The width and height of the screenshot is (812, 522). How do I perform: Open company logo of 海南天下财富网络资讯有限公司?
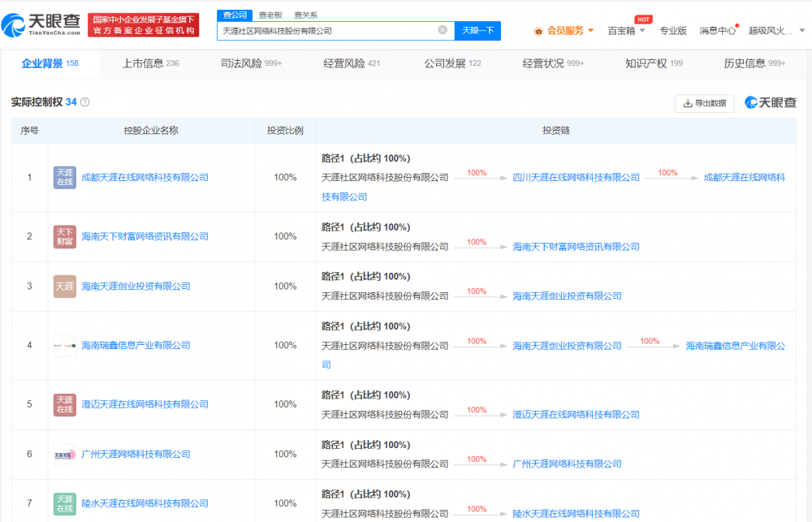65,237
